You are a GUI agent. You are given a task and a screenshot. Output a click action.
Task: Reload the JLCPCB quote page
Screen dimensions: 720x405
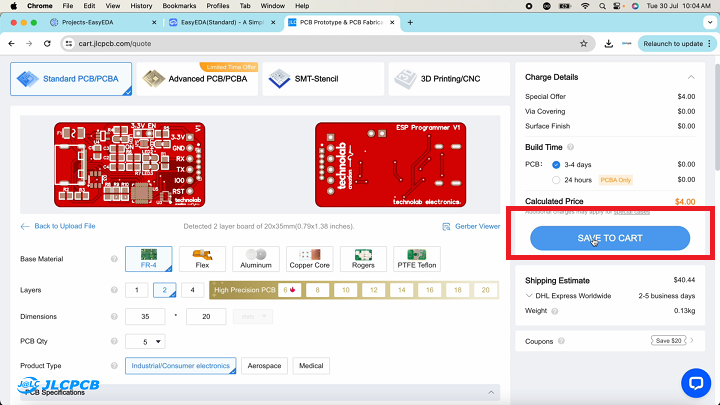[x=47, y=44]
